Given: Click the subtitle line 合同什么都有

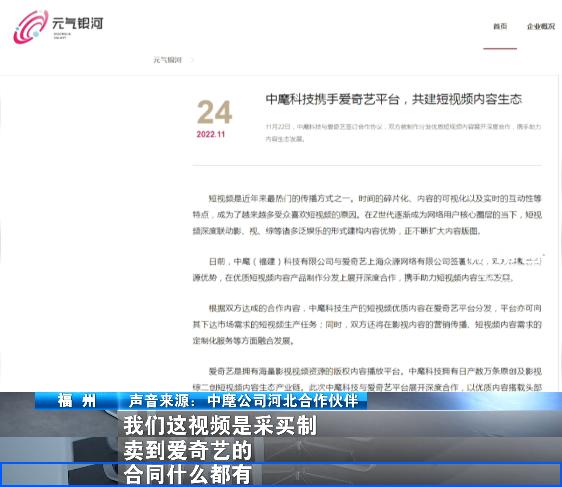Looking at the screenshot, I should pos(187,474).
